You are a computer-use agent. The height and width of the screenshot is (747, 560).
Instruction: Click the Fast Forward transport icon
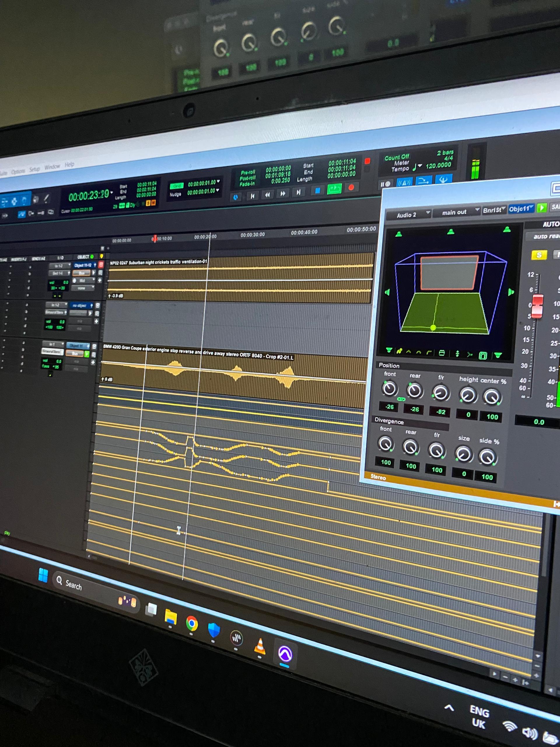[283, 193]
